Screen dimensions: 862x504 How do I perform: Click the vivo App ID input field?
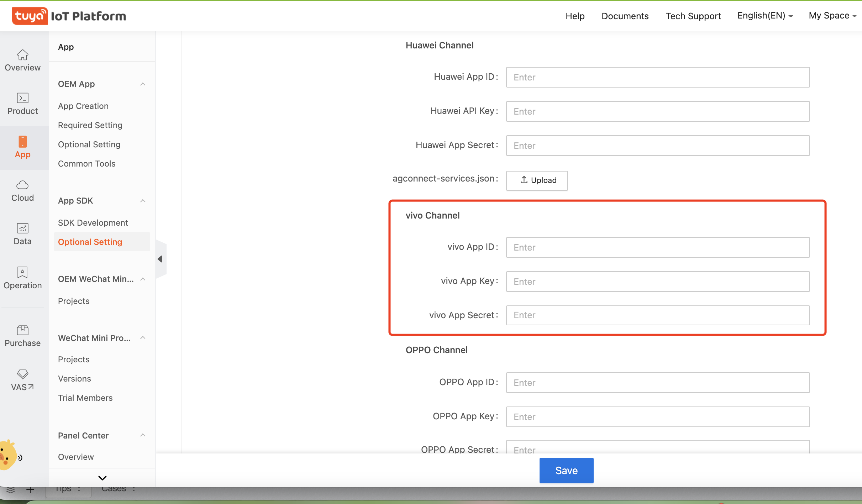pos(658,247)
